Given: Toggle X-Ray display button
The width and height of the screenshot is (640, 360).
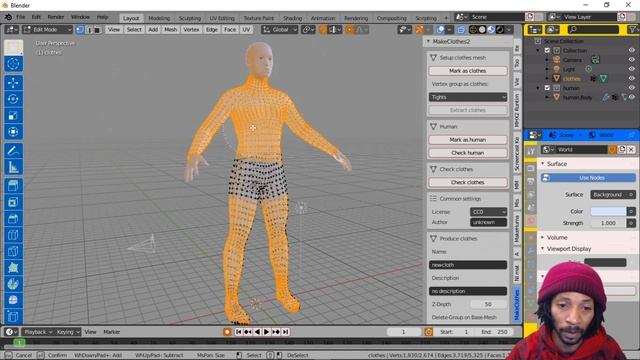Looking at the screenshot, I should (461, 29).
